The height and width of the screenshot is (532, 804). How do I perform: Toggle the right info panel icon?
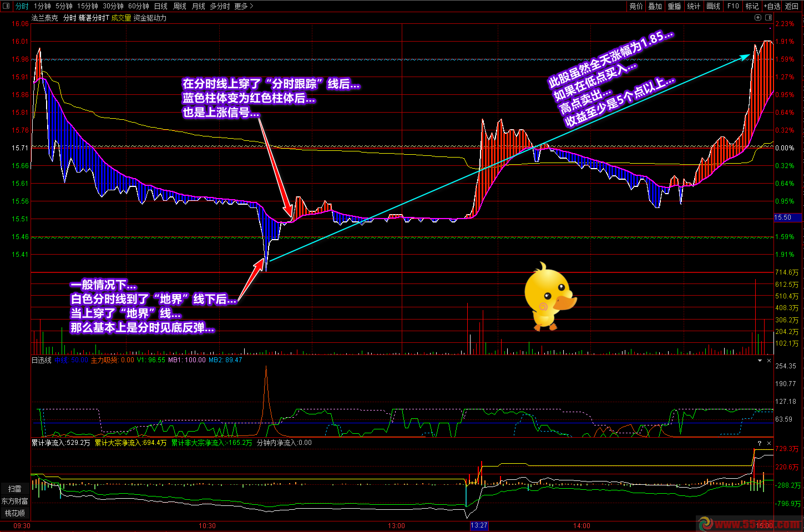[768, 18]
